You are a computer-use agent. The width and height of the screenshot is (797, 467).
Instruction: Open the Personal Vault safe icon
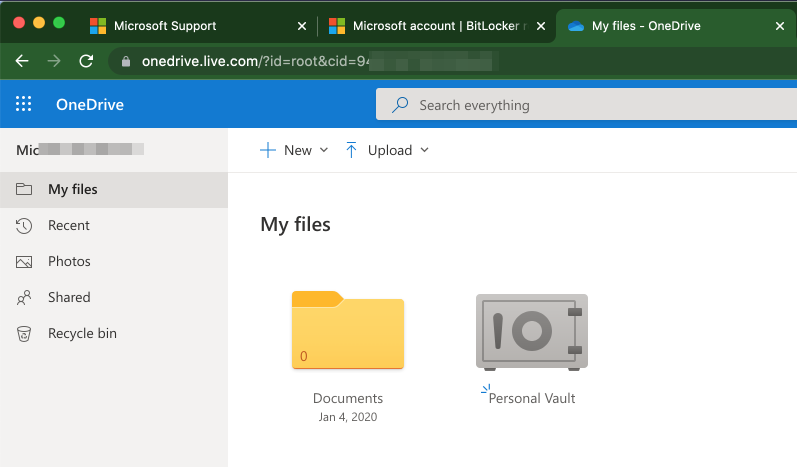532,332
